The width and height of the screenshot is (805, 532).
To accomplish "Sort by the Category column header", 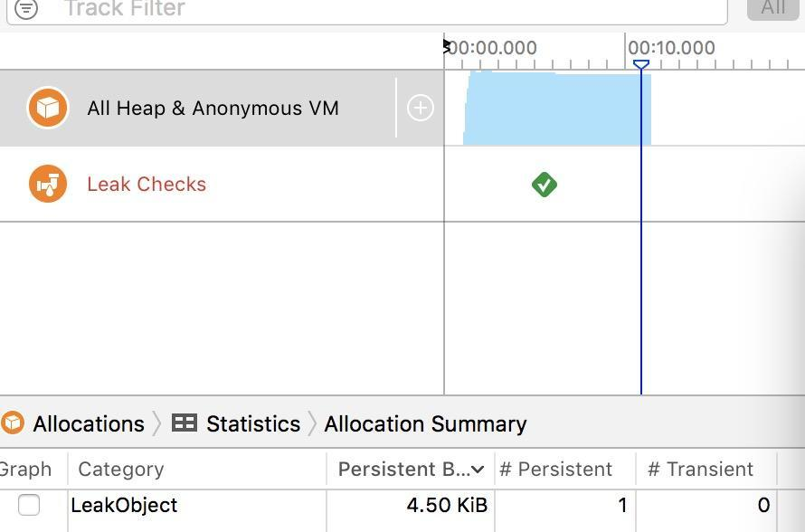I will (121, 469).
